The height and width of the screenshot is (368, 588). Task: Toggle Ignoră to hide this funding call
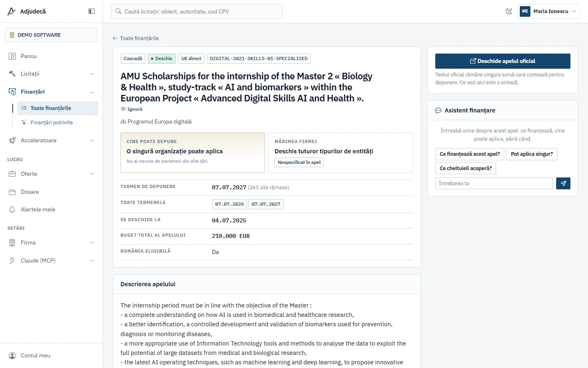click(131, 109)
